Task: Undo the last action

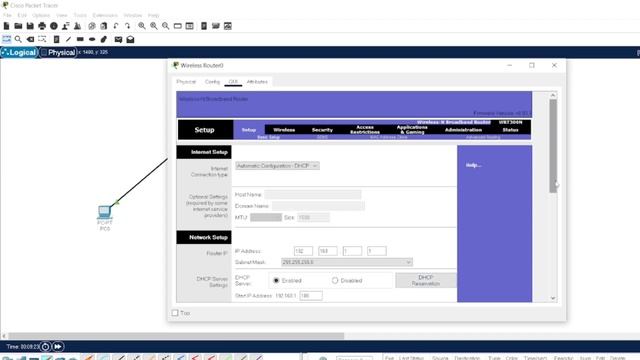Action: tap(116, 26)
